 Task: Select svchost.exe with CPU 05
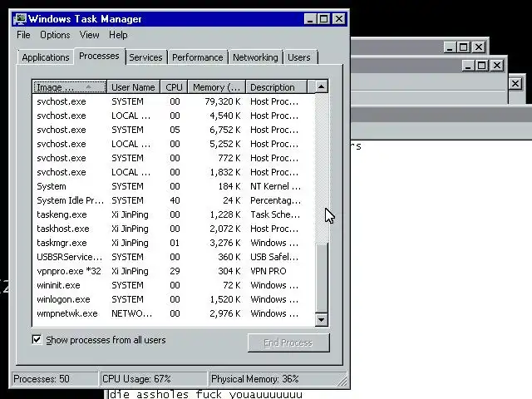coord(174,130)
